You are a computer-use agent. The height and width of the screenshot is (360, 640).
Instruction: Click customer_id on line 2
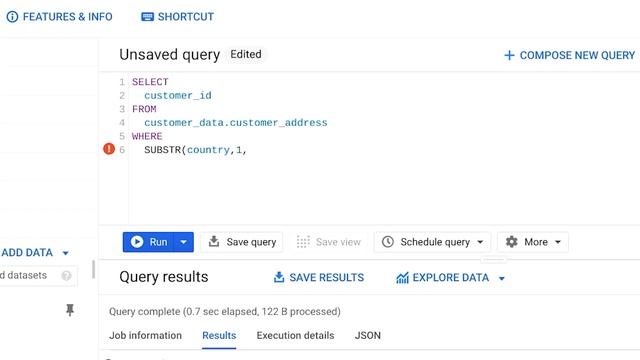pyautogui.click(x=178, y=96)
